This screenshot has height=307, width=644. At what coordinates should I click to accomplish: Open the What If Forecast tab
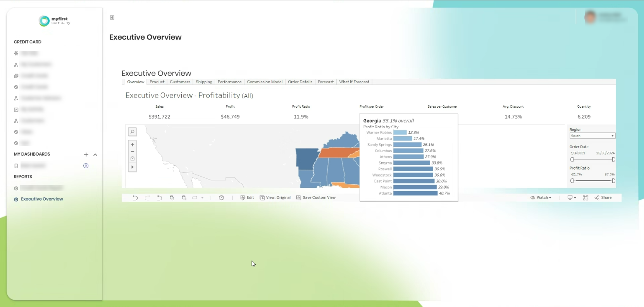click(x=354, y=82)
